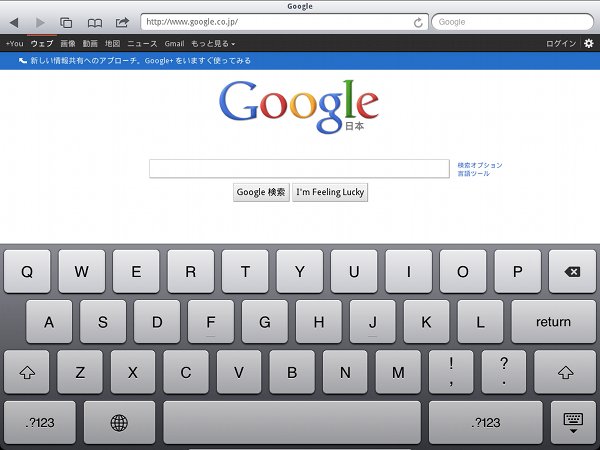Viewport: 600px width, 450px height.
Task: Reload the page with the refresh icon
Action: pyautogui.click(x=418, y=23)
